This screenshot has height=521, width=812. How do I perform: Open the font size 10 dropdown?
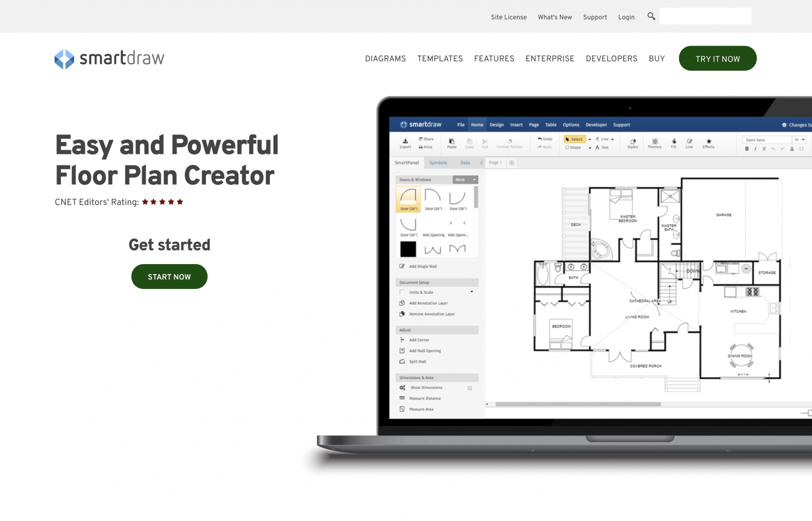click(x=799, y=140)
